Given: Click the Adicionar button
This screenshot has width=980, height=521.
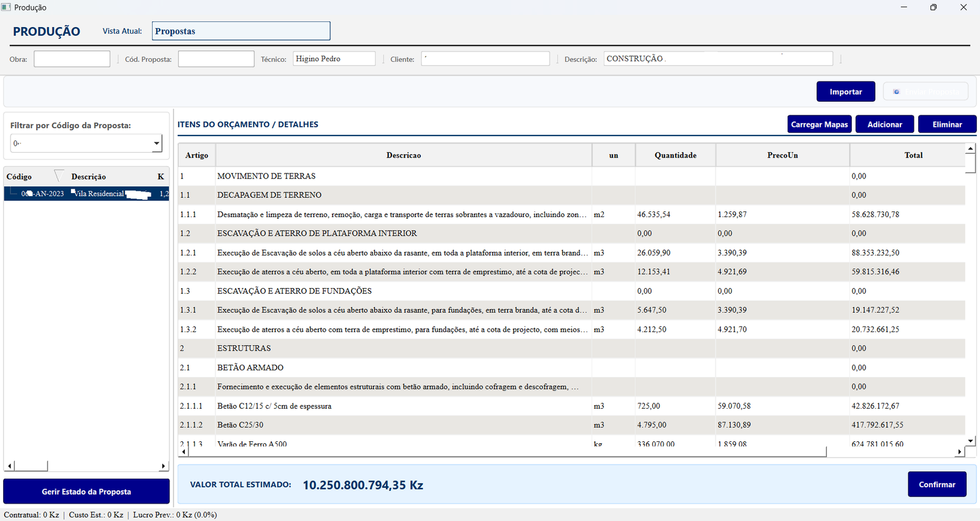Looking at the screenshot, I should coord(884,124).
